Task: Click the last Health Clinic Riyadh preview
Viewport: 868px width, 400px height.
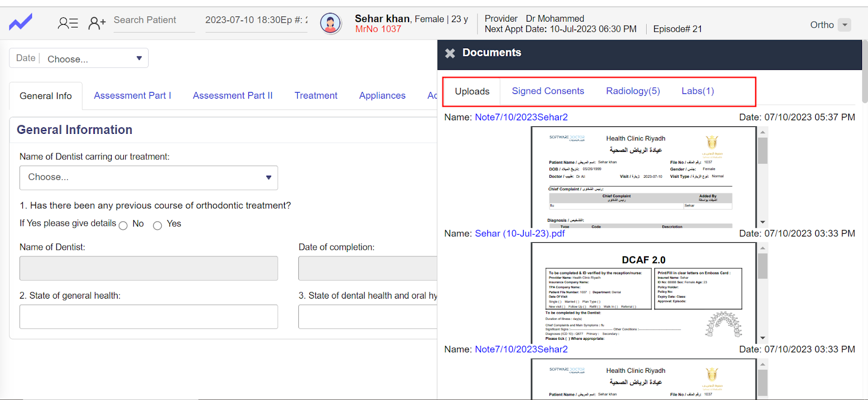Action: pos(643,379)
